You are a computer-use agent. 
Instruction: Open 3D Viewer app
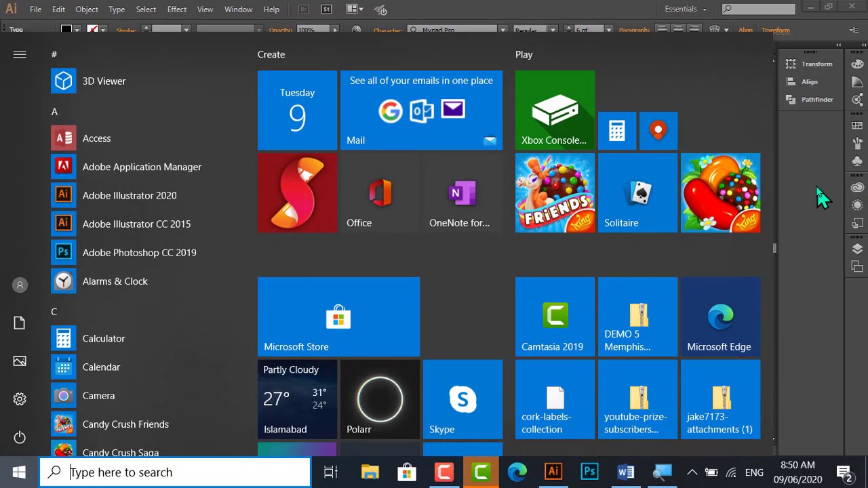tap(88, 81)
